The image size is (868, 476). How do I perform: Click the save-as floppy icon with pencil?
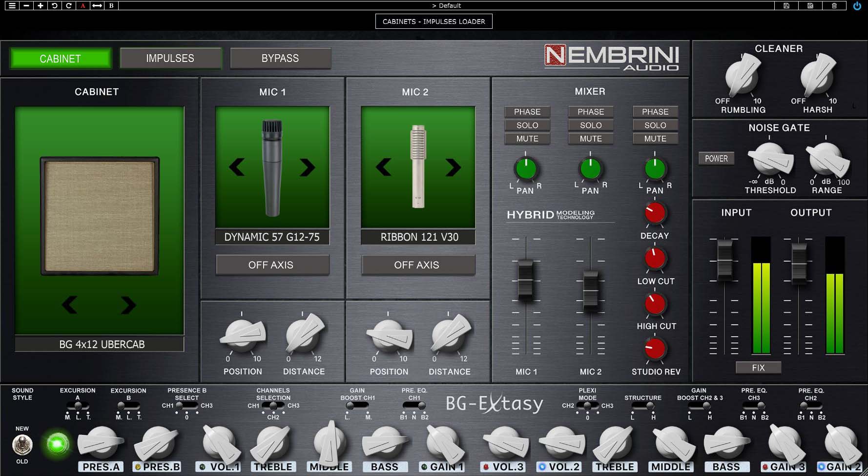pos(810,6)
